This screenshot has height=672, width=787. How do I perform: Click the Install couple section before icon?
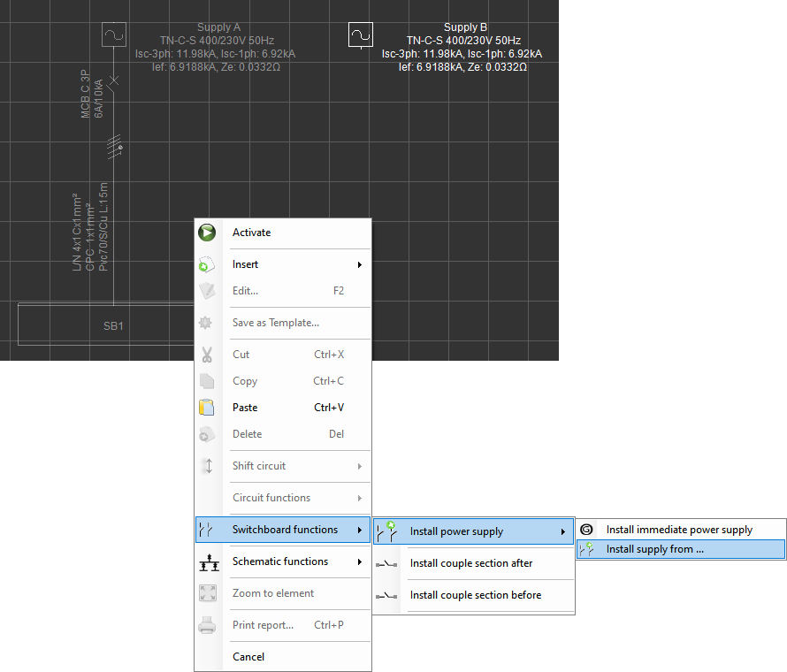click(x=386, y=596)
